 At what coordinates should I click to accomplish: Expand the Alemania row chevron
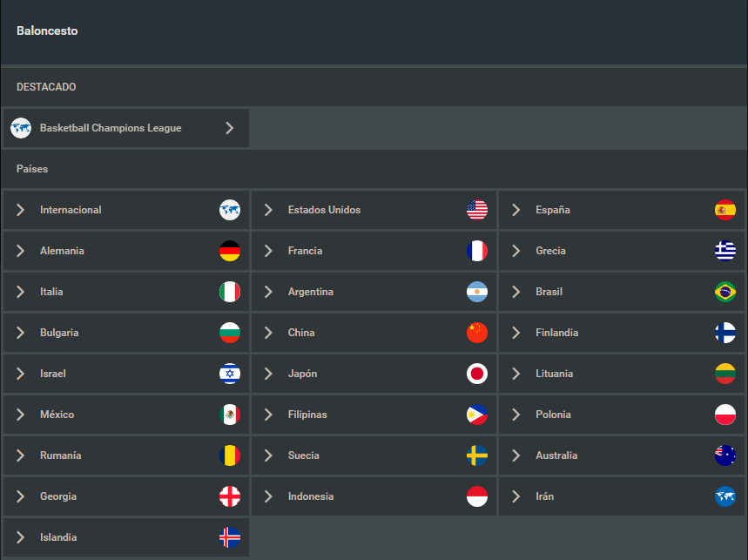20,251
